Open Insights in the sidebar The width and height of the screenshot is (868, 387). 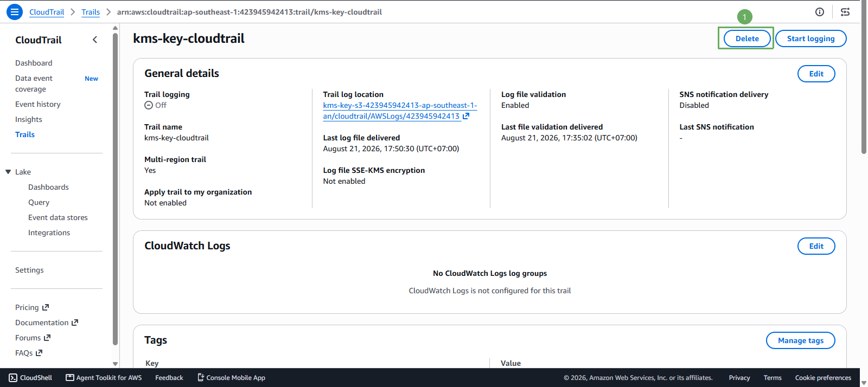point(29,119)
